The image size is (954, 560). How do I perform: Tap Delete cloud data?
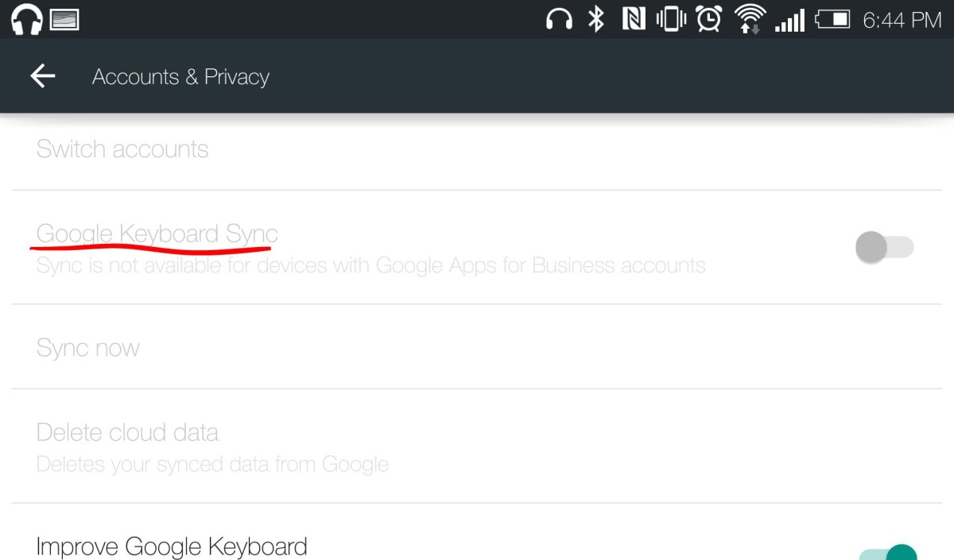[127, 433]
